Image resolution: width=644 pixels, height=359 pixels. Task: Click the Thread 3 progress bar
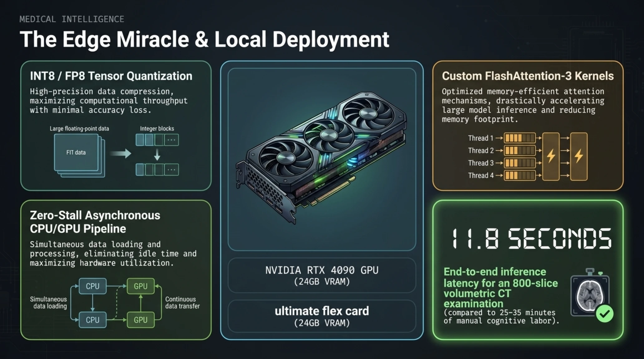(x=520, y=163)
